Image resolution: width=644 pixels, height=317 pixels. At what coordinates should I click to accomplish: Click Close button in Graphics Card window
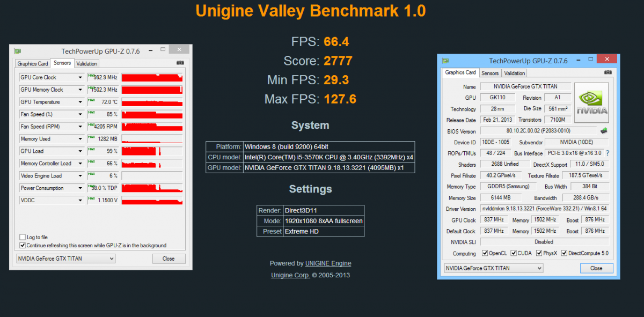(x=596, y=268)
